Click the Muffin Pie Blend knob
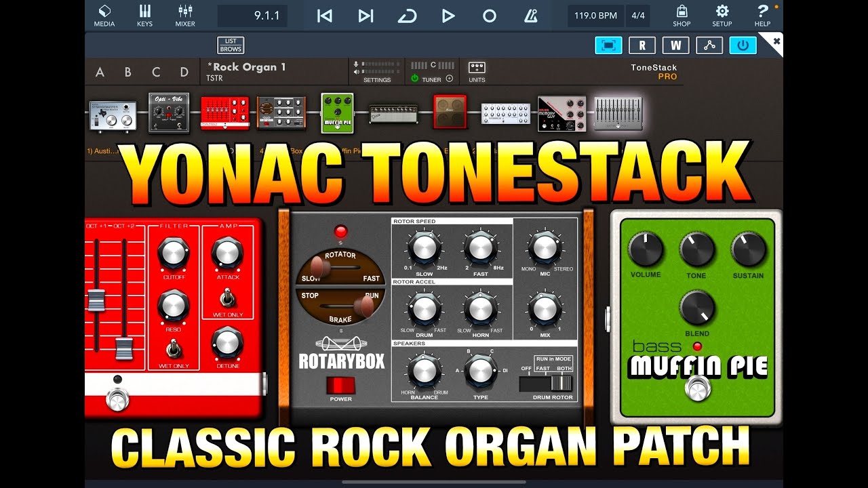The width and height of the screenshot is (868, 488). pos(697,308)
